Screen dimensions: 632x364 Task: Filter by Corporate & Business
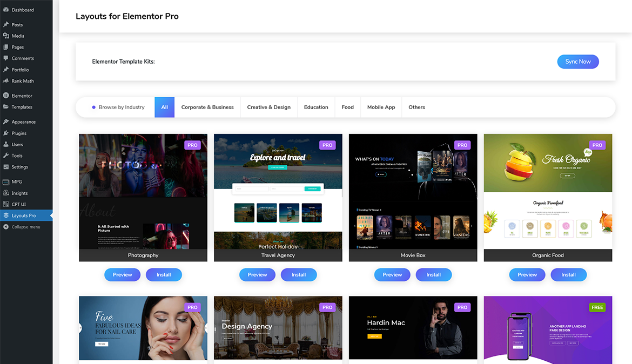click(x=207, y=107)
